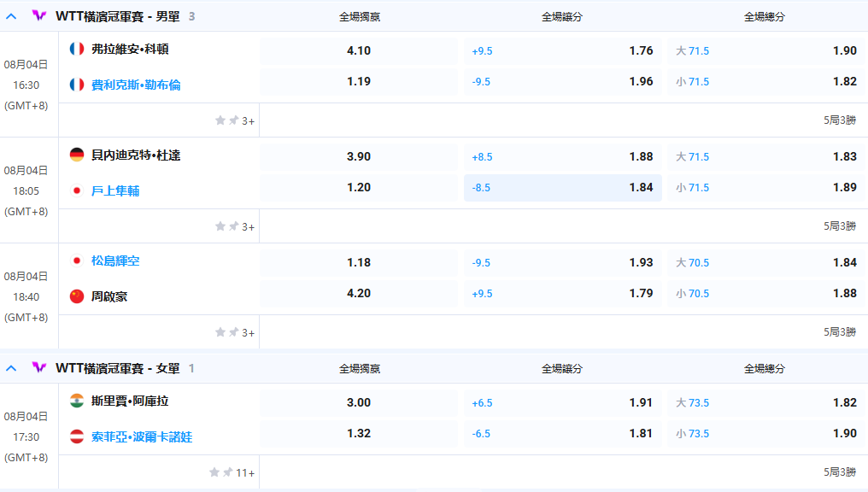The height and width of the screenshot is (492, 868).
Task: Favorite the 杜達 vs 戶上隼輔 match star
Action: [x=220, y=226]
